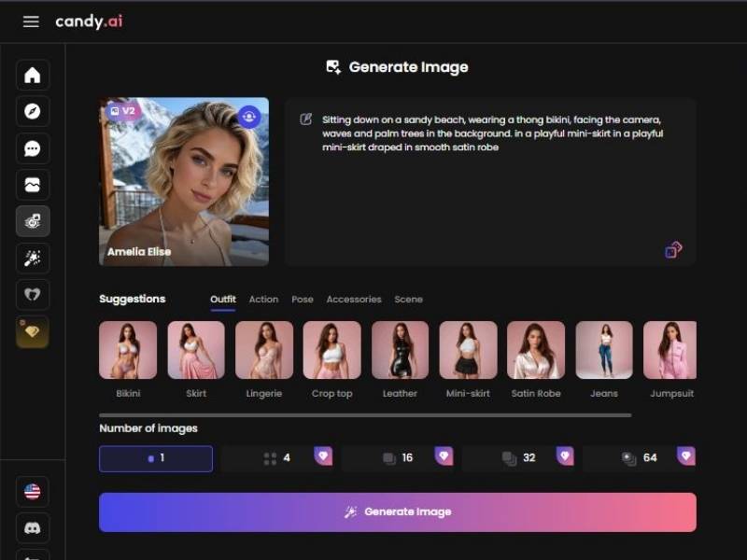This screenshot has width=747, height=560.
Task: Open the language selector with US flag
Action: pos(32,492)
